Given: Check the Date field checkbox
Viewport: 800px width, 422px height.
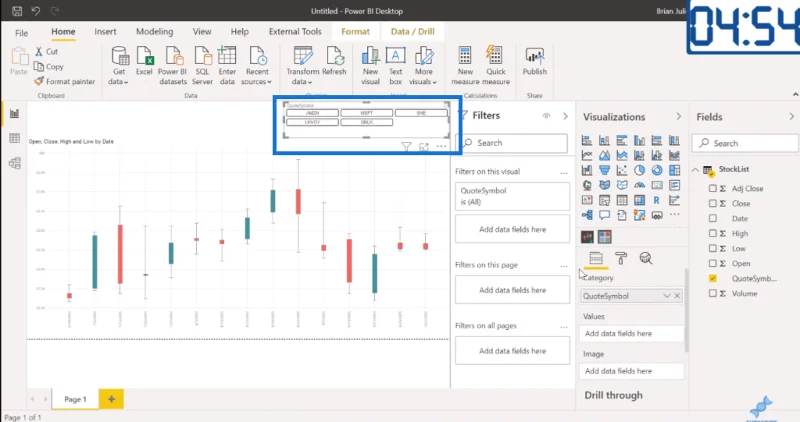Looking at the screenshot, I should [x=713, y=218].
